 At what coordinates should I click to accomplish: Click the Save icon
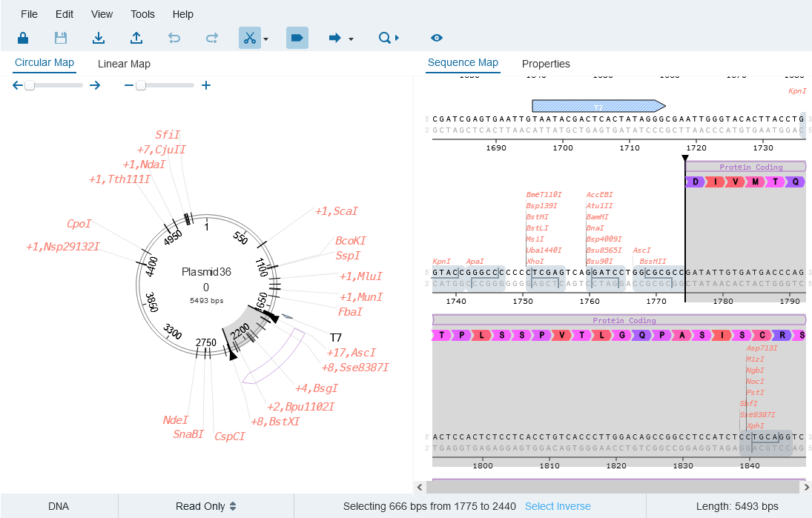click(61, 37)
